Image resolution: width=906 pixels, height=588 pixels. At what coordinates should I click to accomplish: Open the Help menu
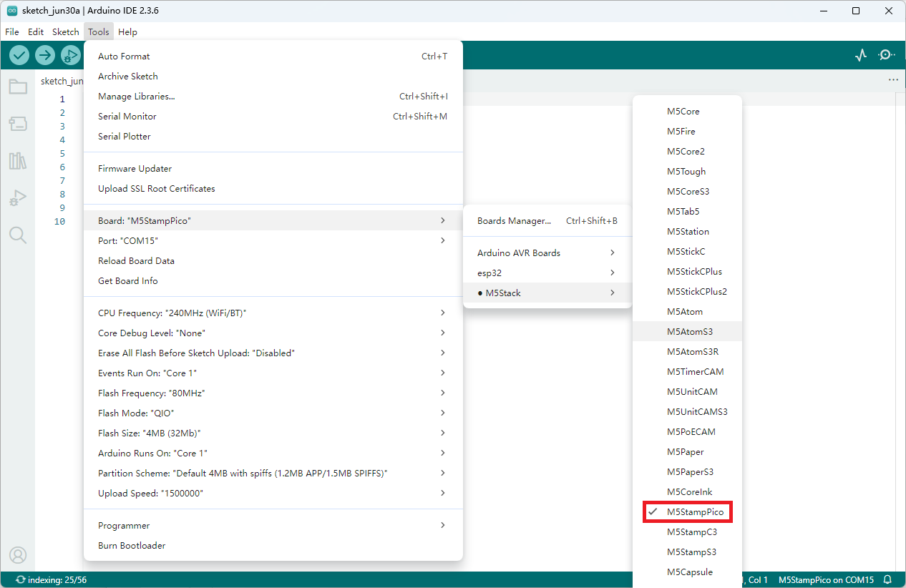(127, 31)
